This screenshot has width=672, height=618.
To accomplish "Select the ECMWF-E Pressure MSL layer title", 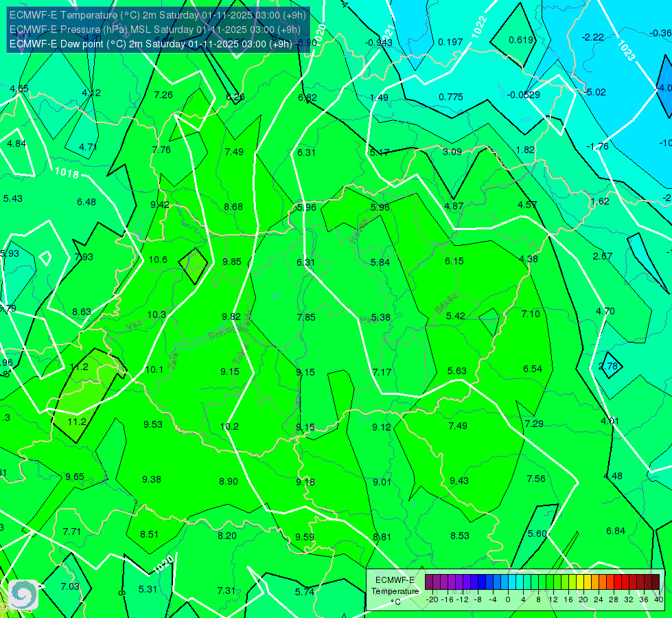I will click(154, 30).
